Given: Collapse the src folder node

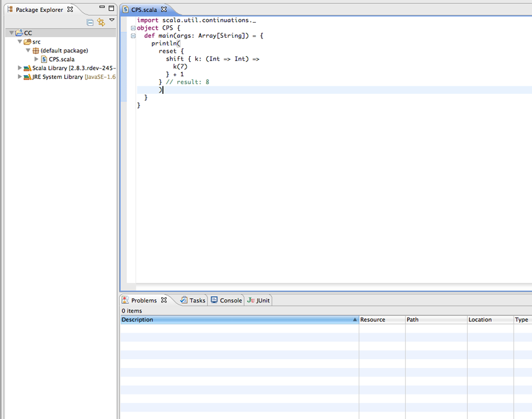Looking at the screenshot, I should click(20, 42).
